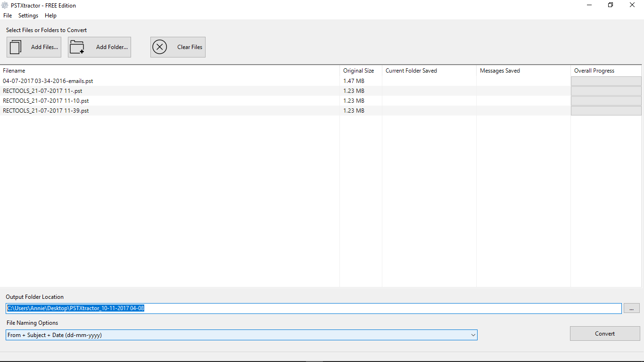The width and height of the screenshot is (644, 362).
Task: Click the Output Folder Location path field
Action: [314, 308]
